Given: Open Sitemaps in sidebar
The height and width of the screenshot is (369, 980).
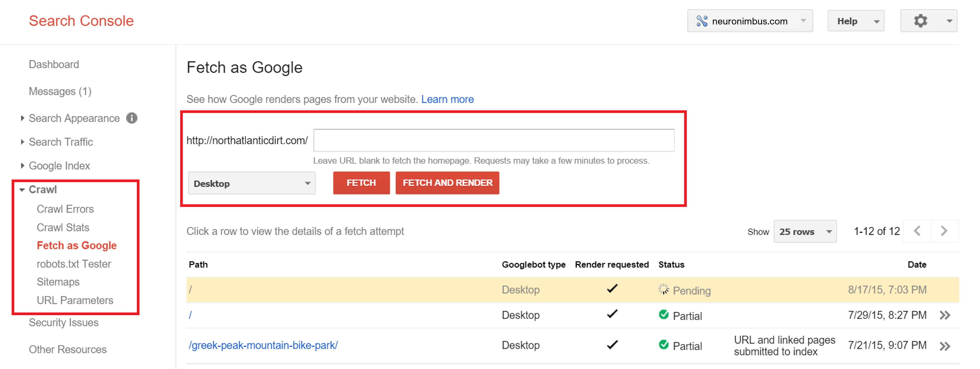Looking at the screenshot, I should 58,282.
